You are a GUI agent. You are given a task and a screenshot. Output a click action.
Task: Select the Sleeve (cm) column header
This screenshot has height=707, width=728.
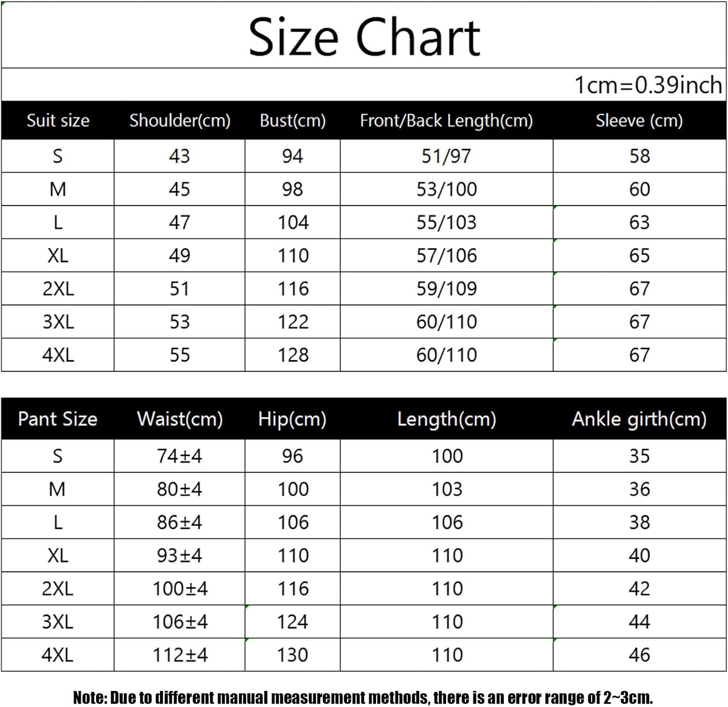click(639, 120)
